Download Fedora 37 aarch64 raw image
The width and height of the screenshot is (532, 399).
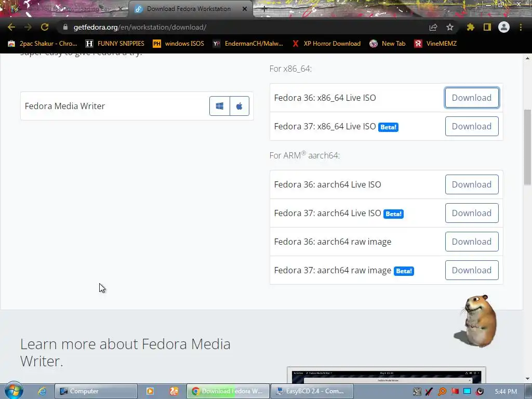pos(472,270)
